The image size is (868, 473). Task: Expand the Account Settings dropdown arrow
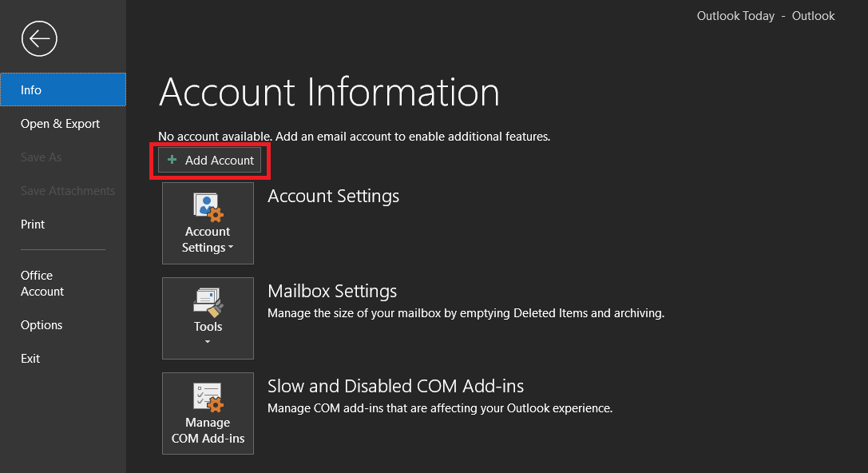tap(231, 248)
